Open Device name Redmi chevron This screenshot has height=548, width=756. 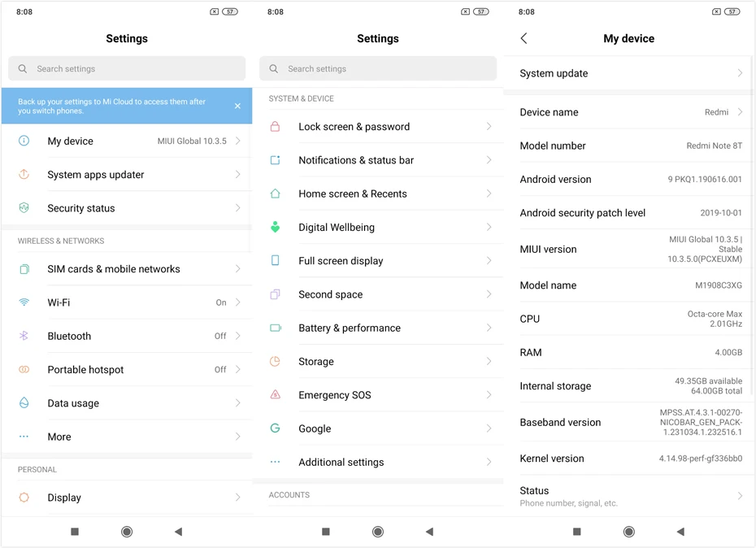[740, 112]
